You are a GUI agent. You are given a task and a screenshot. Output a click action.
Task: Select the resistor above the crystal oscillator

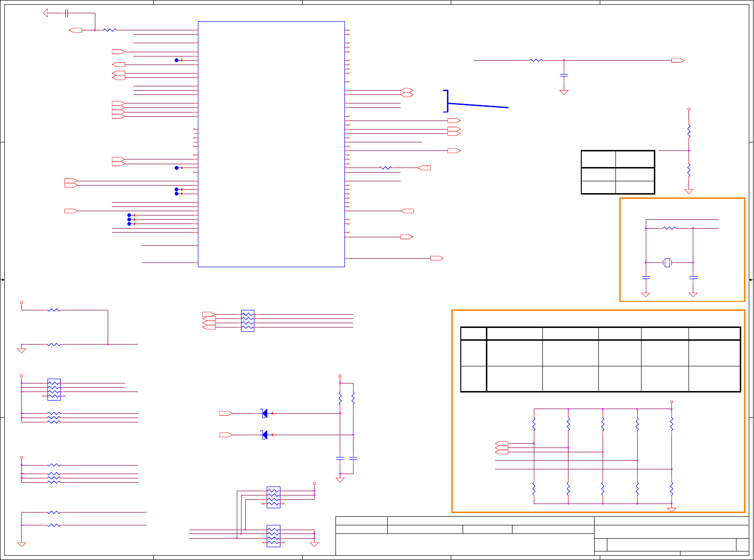tap(670, 228)
